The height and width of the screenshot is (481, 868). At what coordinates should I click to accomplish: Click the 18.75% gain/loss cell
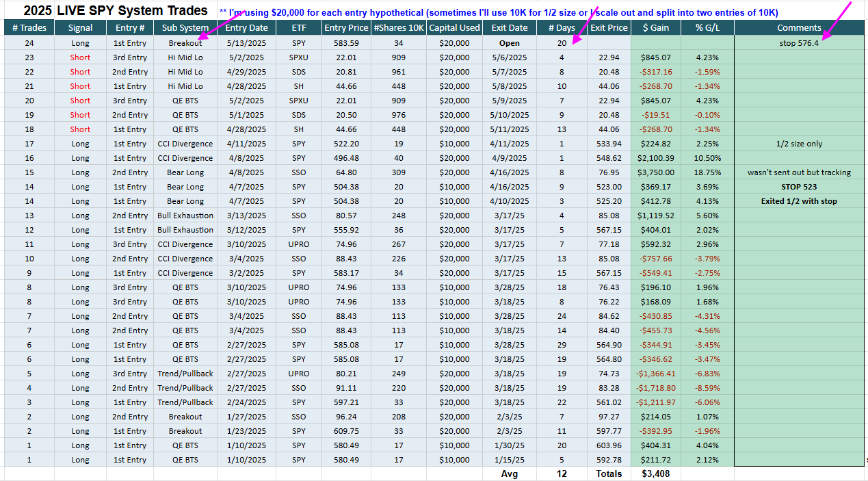[707, 172]
